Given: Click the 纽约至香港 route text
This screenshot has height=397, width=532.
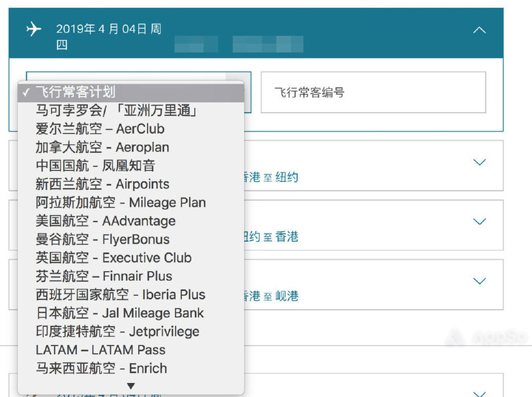Looking at the screenshot, I should click(271, 237).
